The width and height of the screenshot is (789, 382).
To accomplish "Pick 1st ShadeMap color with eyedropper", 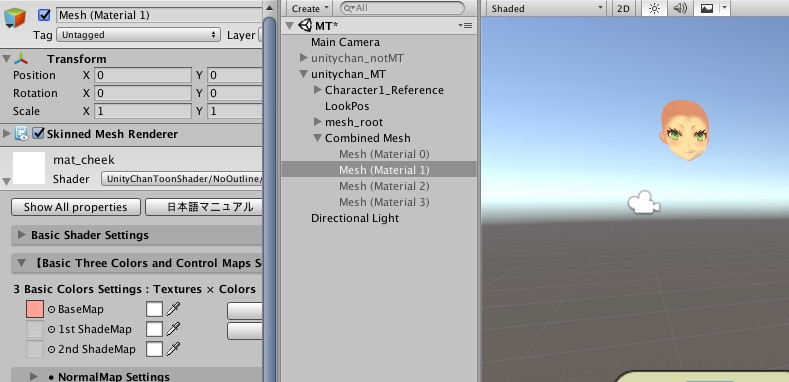I will [173, 329].
